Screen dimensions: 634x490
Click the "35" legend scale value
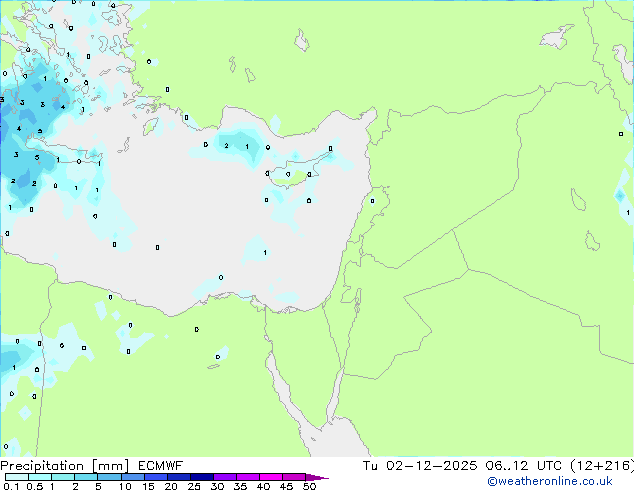[x=240, y=486]
